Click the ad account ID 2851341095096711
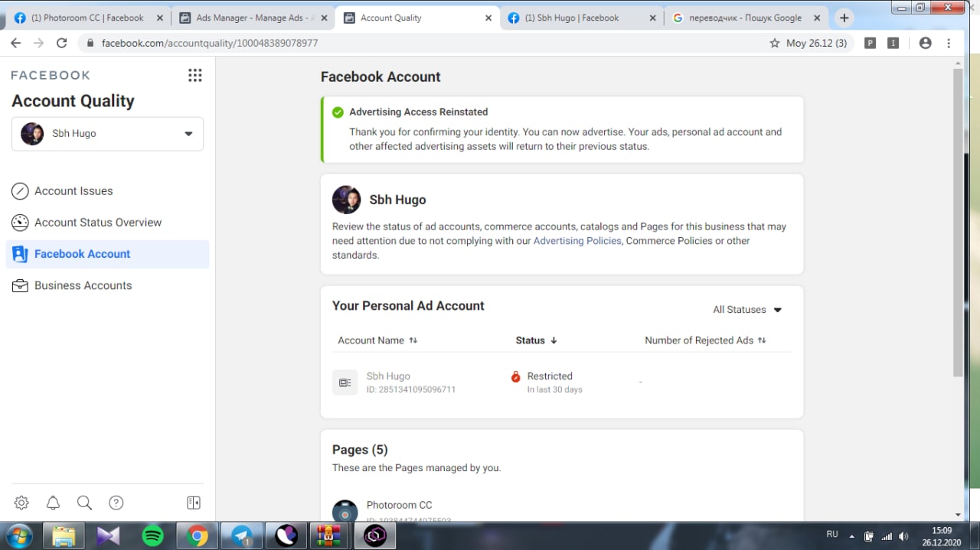Viewport: 980px width, 550px height. pyautogui.click(x=411, y=390)
